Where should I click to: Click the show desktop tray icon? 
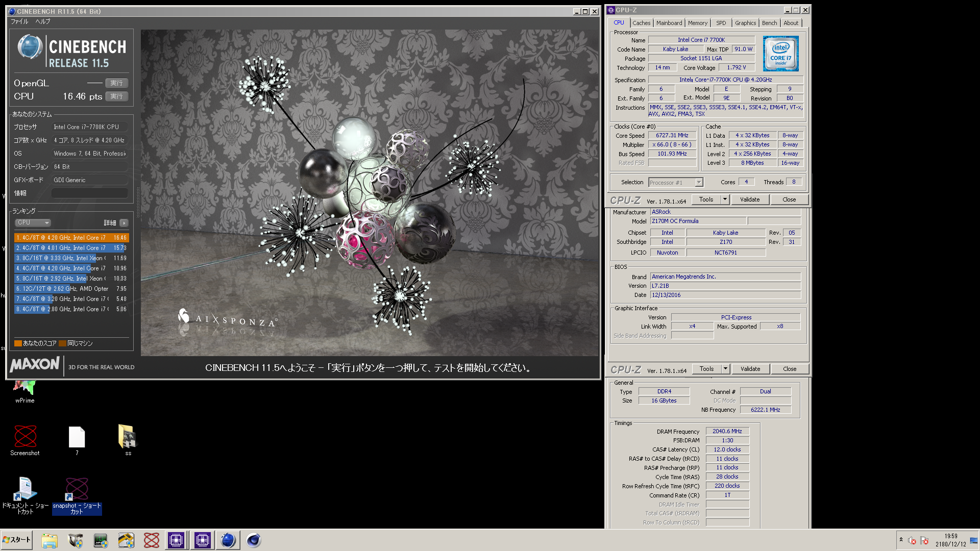[x=974, y=540]
